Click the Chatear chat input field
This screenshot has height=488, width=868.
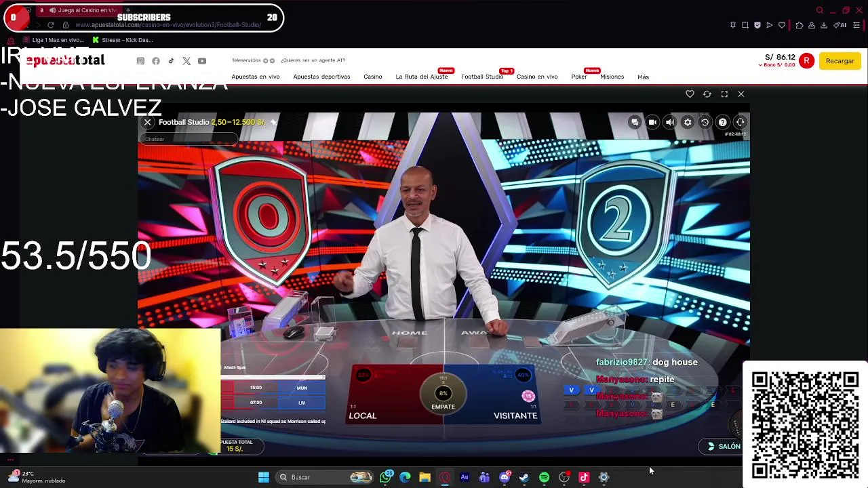click(x=189, y=140)
